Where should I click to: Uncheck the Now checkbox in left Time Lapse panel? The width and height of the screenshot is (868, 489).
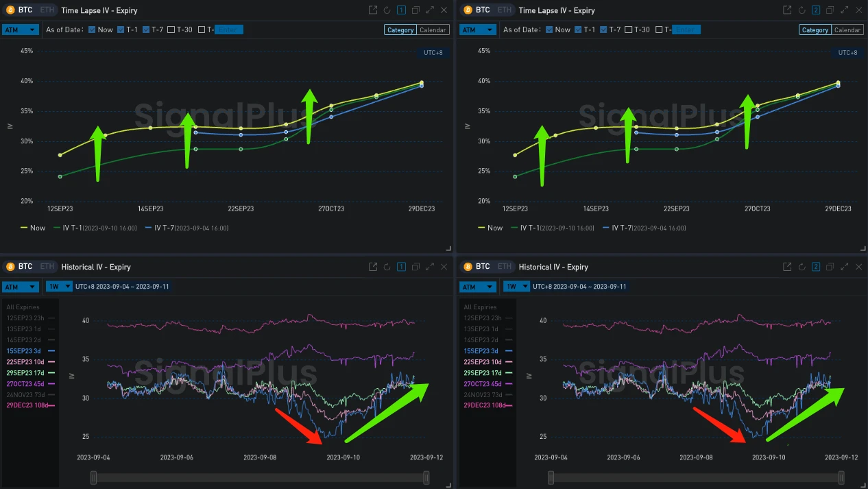coord(92,29)
